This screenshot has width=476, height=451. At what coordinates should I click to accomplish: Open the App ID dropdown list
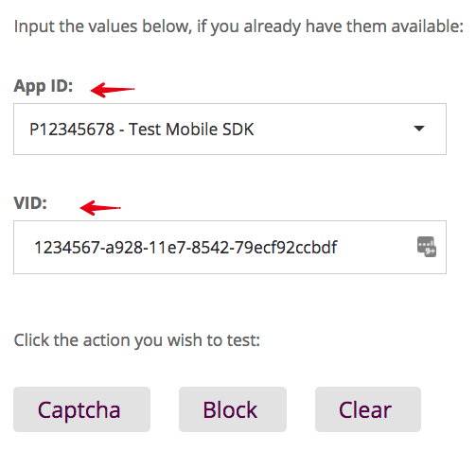pos(230,129)
